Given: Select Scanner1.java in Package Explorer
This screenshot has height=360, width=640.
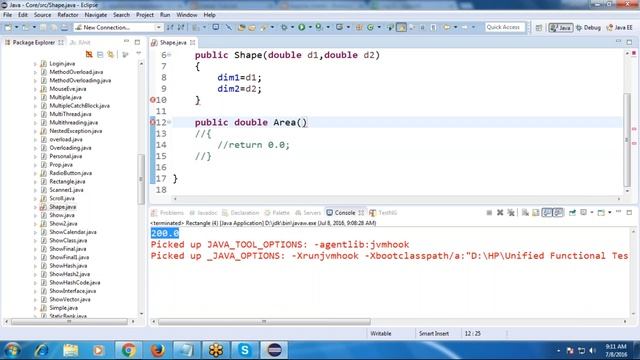Looking at the screenshot, I should point(66,190).
